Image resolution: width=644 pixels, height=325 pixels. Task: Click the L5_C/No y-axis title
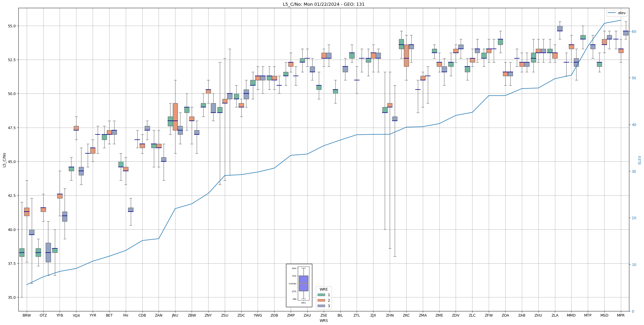click(x=4, y=160)
